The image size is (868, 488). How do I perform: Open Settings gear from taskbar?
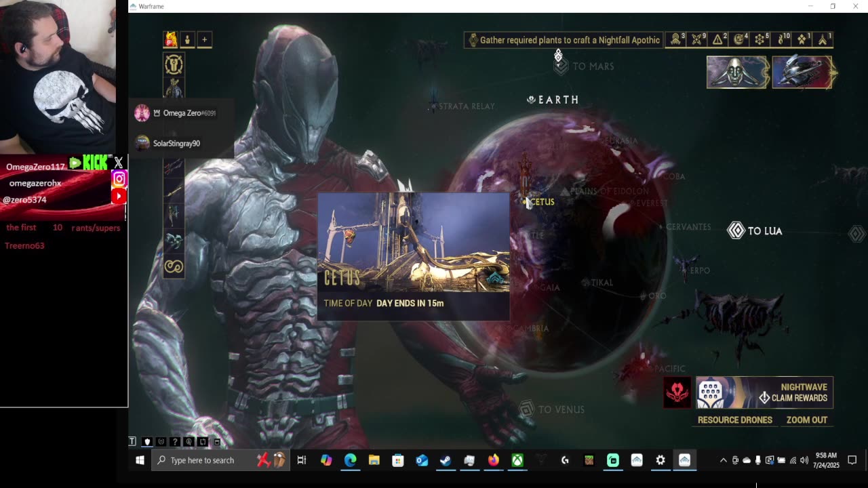click(x=660, y=460)
